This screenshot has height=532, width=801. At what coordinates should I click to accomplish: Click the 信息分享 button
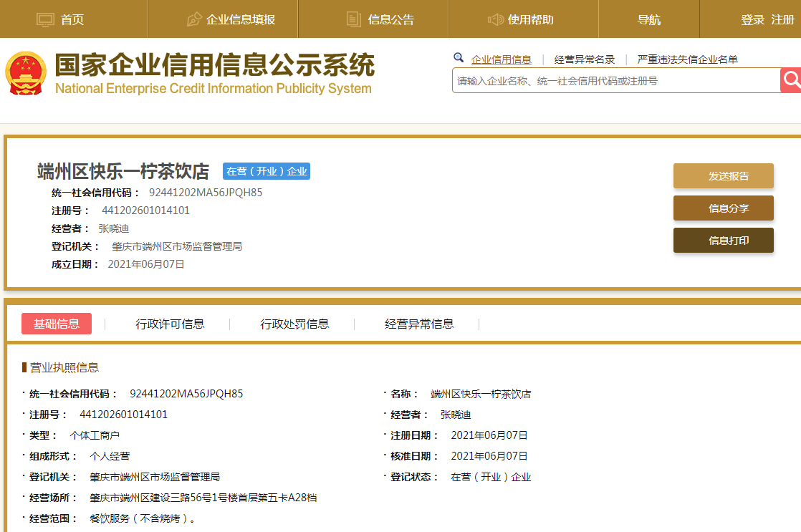point(724,208)
